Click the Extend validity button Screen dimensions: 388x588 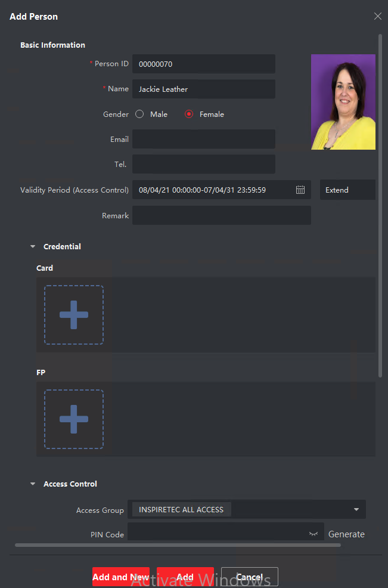pyautogui.click(x=347, y=190)
